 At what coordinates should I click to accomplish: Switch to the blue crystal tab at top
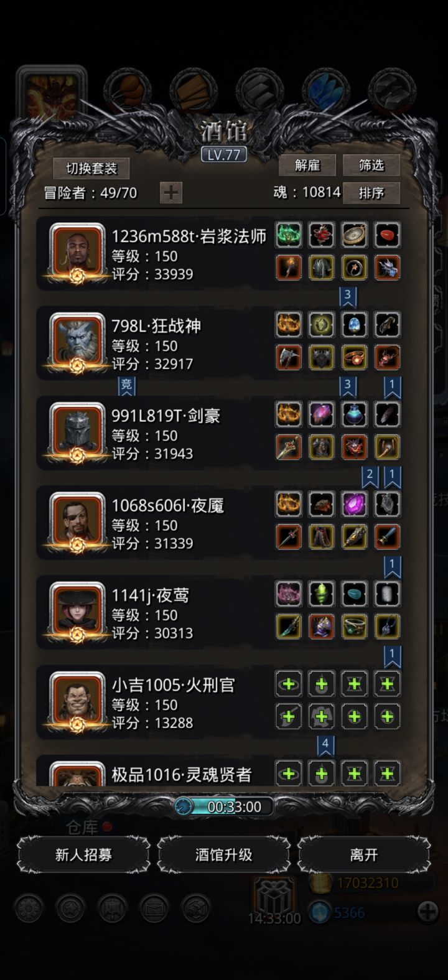[x=326, y=91]
